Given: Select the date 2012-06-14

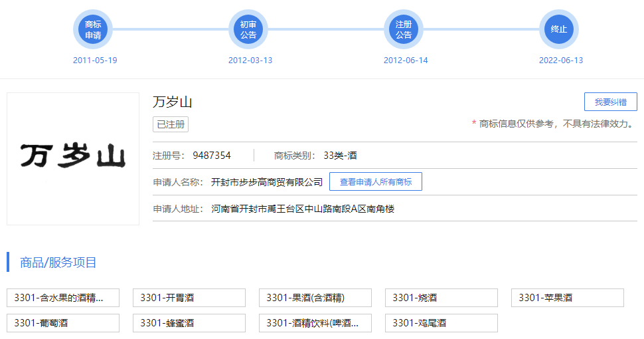Looking at the screenshot, I should coord(406,60).
